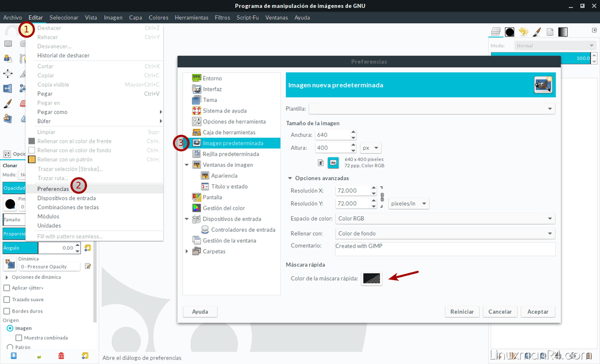Image resolution: width=600 pixels, height=364 pixels.
Task: Click the edit dynamics pencil icon
Action: pyautogui.click(x=88, y=267)
